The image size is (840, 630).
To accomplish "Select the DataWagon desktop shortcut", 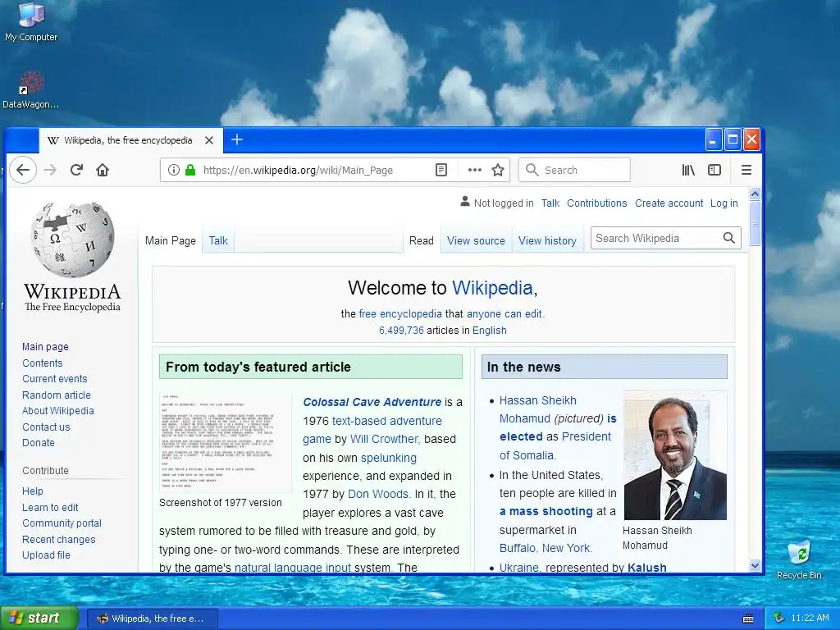I will 31,90.
